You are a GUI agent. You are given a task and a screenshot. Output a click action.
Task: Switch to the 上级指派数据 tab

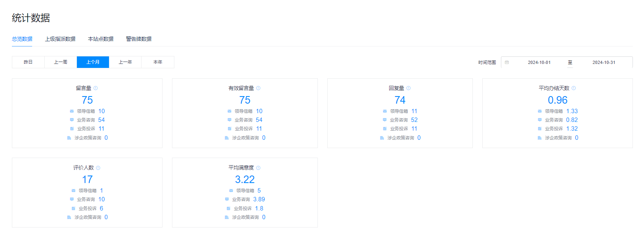(60, 39)
